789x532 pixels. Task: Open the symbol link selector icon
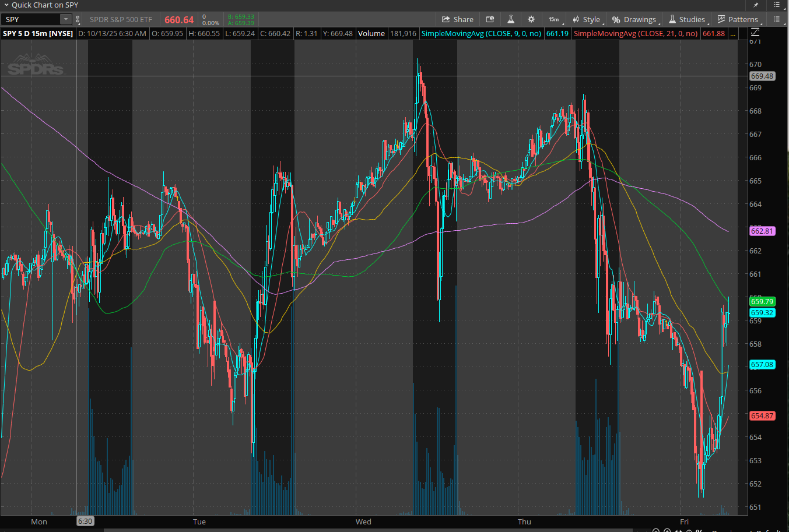[x=78, y=19]
